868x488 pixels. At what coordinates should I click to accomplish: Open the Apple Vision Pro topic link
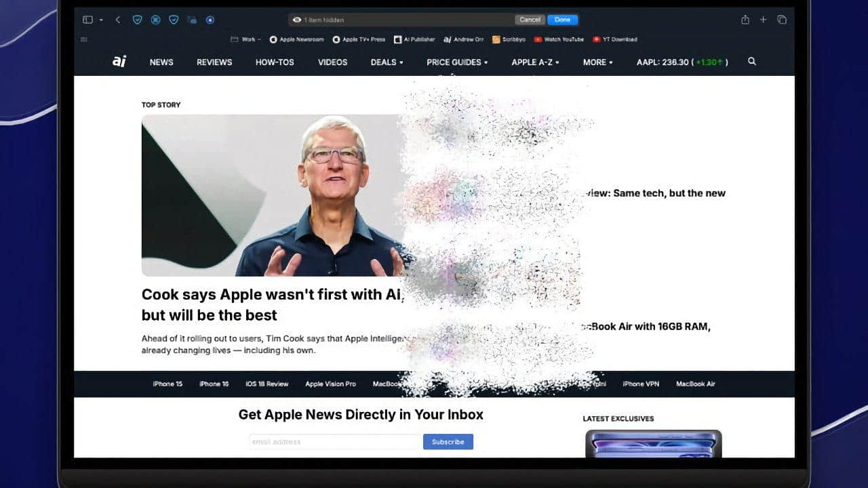tap(330, 384)
